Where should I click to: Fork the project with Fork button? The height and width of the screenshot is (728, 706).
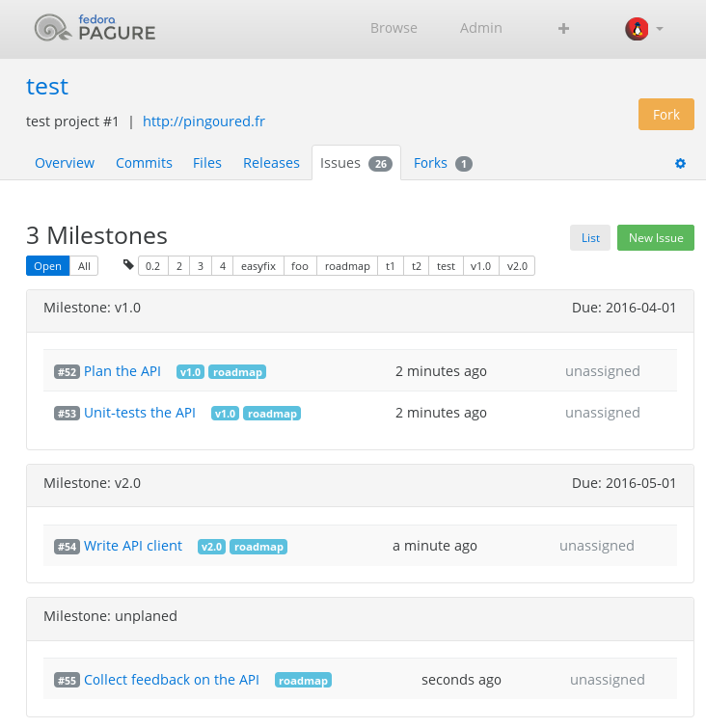point(665,114)
